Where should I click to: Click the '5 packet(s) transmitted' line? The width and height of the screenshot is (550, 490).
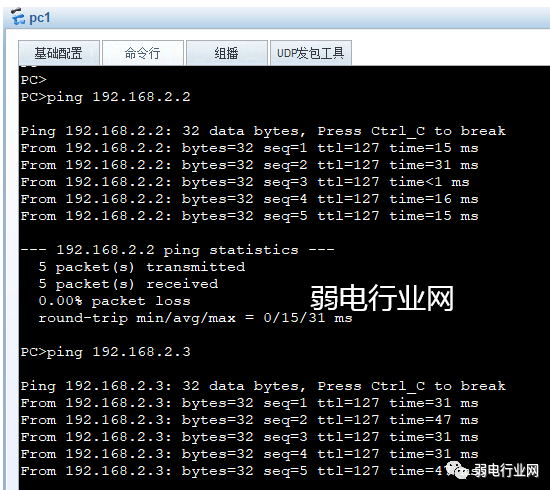pyautogui.click(x=142, y=267)
